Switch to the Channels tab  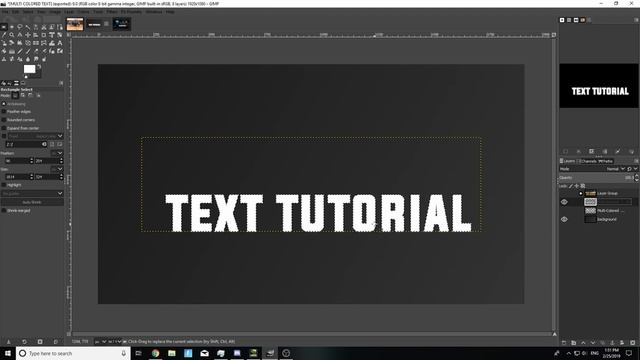(589, 161)
